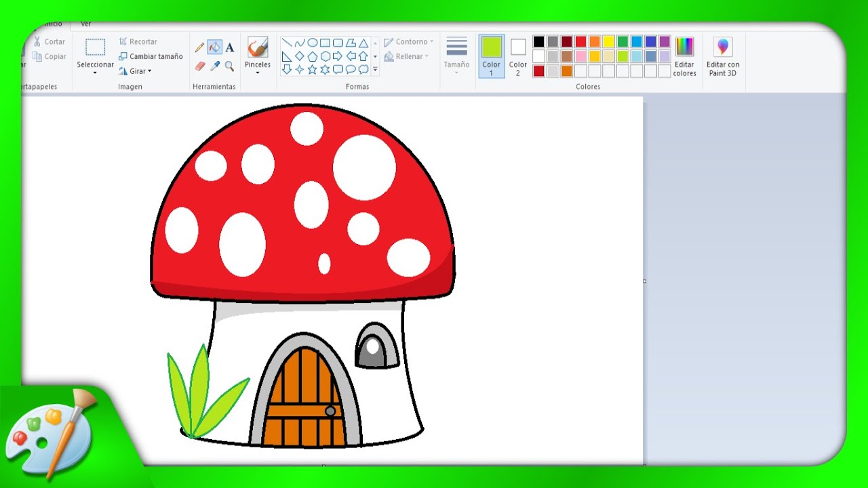The height and width of the screenshot is (488, 868).
Task: Choose the Left arrow shape
Action: point(351,56)
